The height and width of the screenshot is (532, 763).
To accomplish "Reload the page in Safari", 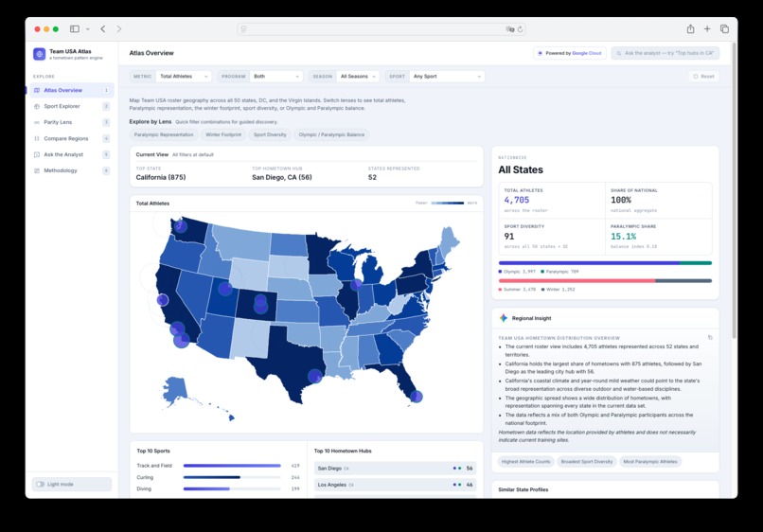I will click(520, 29).
